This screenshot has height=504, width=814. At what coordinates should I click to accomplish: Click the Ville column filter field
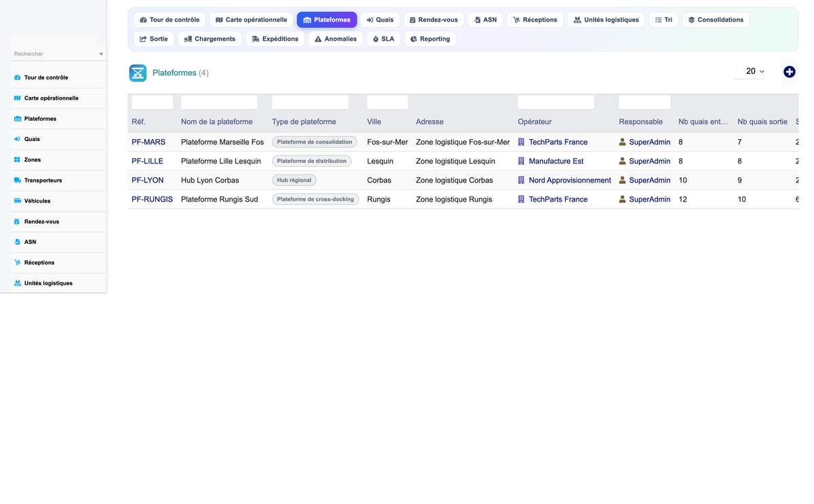387,102
